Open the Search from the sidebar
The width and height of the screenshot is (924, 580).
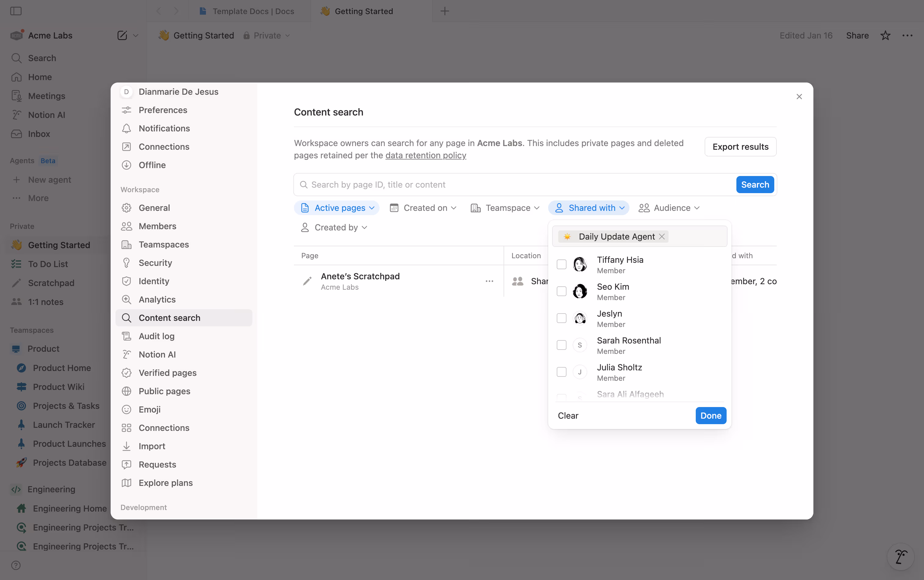[42, 58]
